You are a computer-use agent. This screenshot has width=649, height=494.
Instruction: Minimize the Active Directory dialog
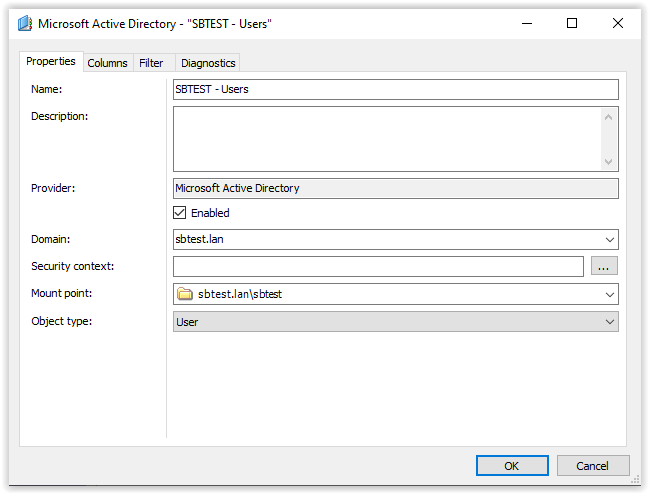click(527, 23)
